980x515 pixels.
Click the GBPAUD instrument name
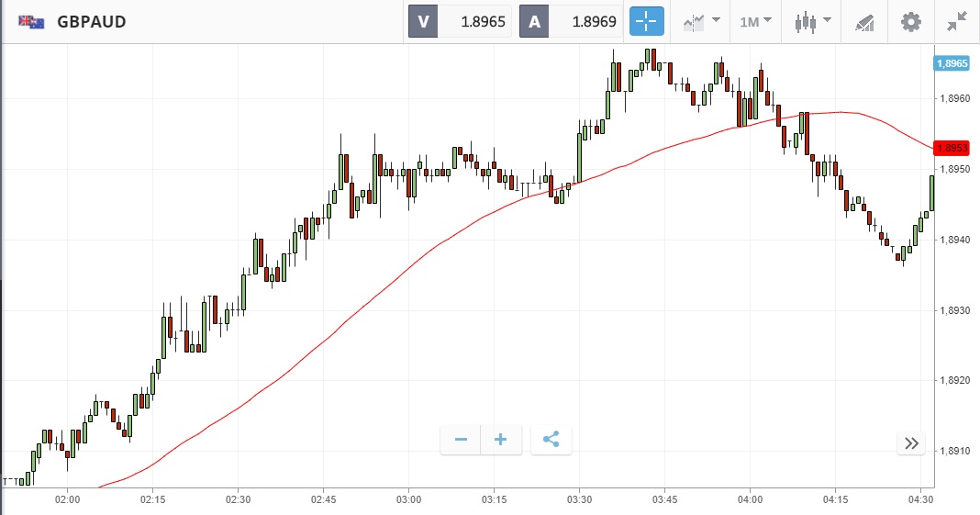click(92, 21)
